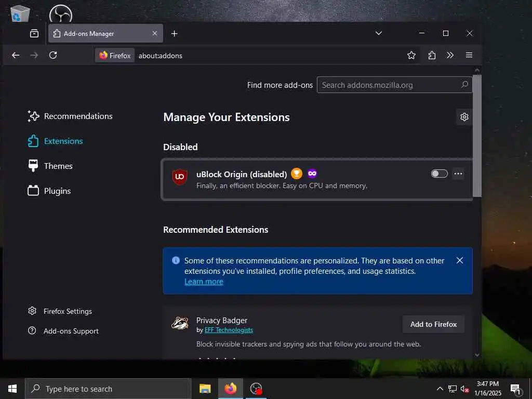Click the purple private browsing mask badge

(x=312, y=174)
